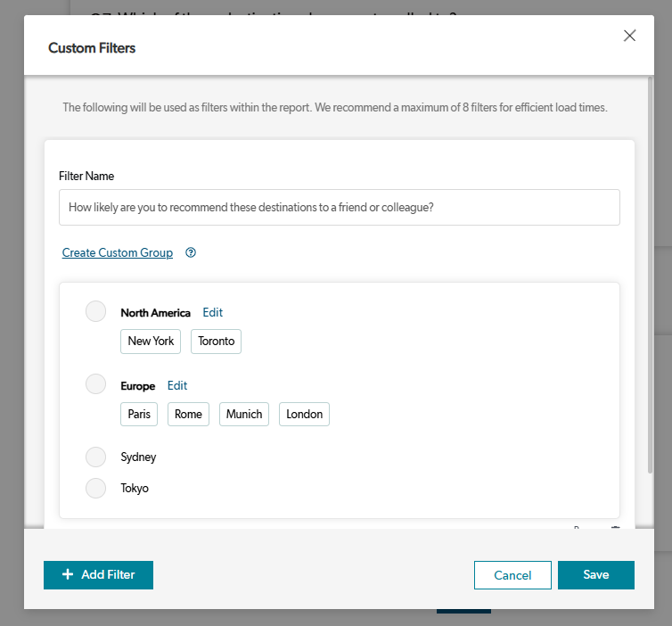The image size is (672, 626).
Task: Save the custom filters
Action: 595,575
